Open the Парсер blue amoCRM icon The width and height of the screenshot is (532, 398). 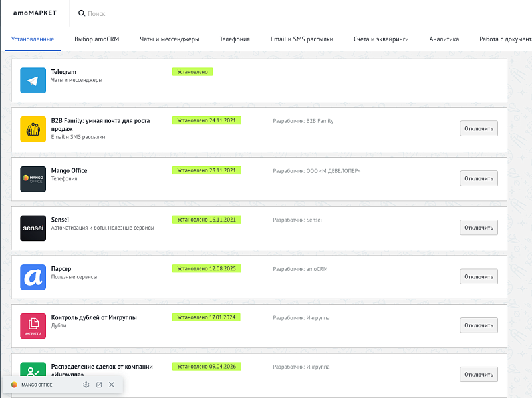pyautogui.click(x=33, y=277)
